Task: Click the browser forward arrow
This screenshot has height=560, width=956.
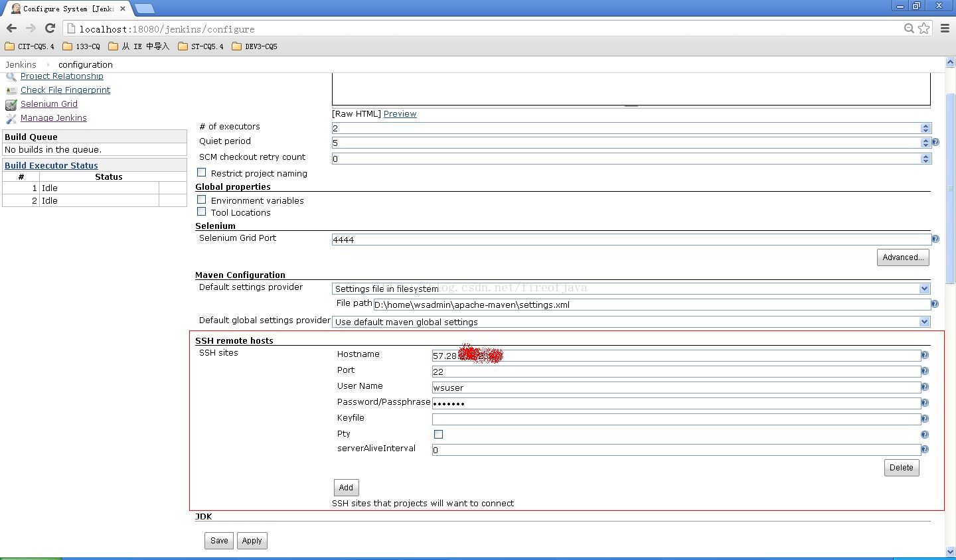Action: (31, 29)
